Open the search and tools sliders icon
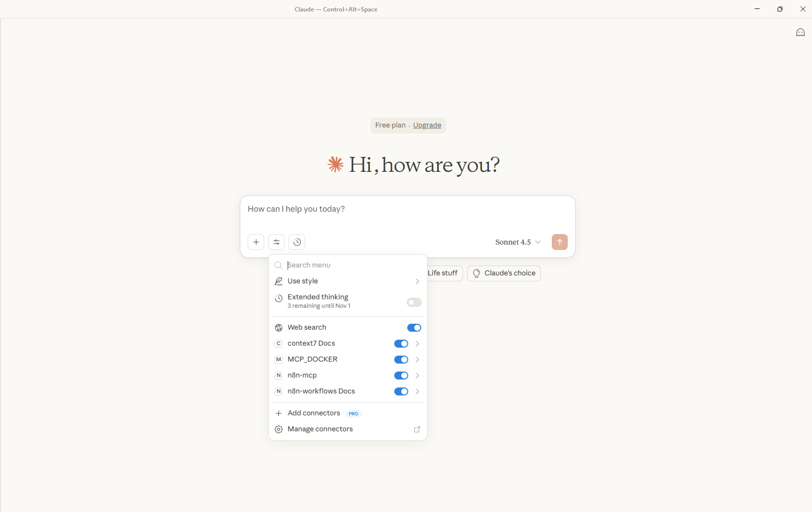The image size is (812, 512). 277,242
